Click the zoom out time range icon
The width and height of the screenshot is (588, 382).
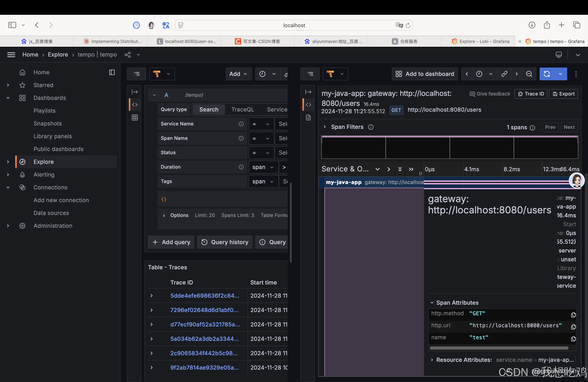[x=529, y=74]
